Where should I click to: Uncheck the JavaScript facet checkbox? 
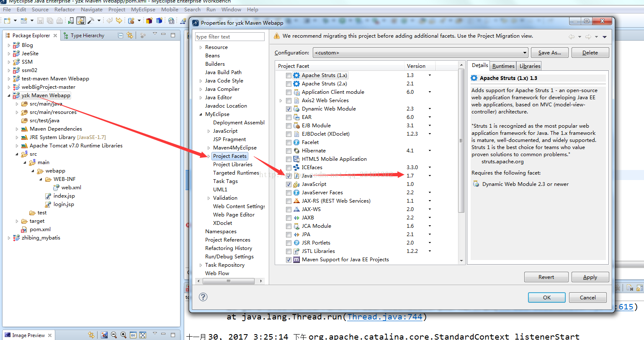289,184
